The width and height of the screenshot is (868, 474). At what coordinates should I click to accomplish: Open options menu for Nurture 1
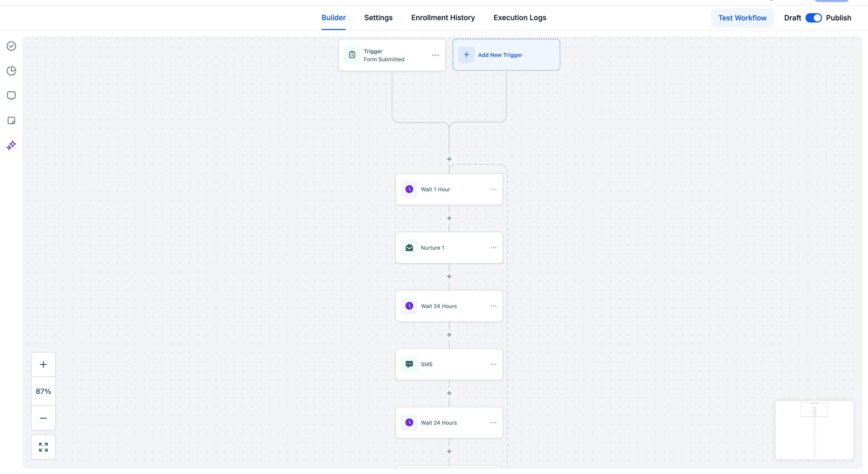[x=493, y=247]
